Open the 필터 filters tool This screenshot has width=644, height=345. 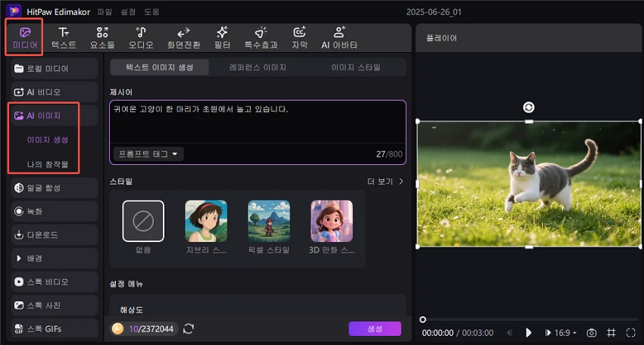point(222,38)
